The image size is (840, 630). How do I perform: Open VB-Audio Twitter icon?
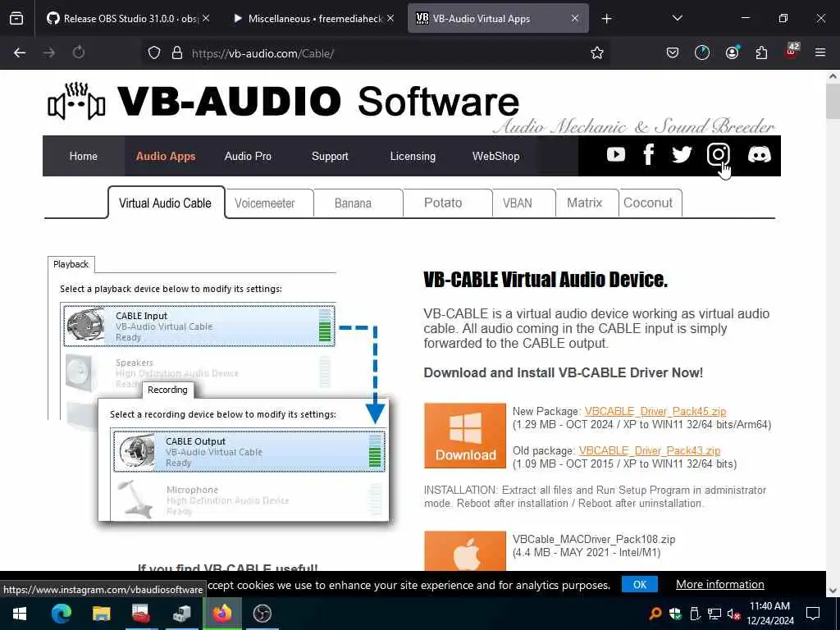(x=682, y=155)
